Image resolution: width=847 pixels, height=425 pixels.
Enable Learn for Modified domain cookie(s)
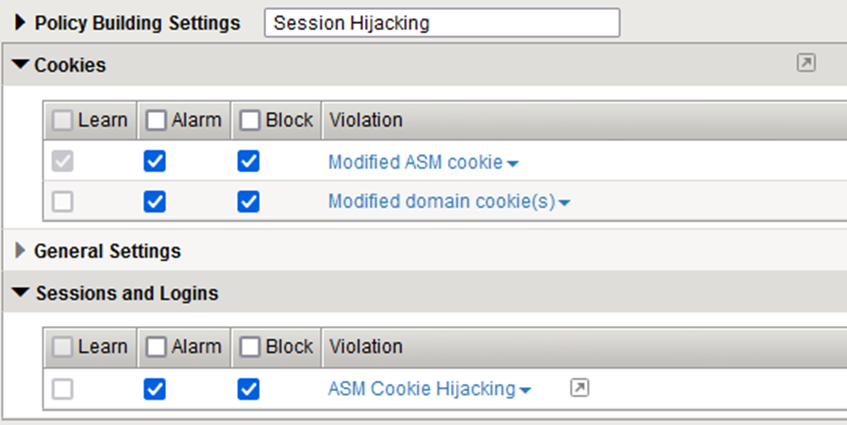point(63,201)
